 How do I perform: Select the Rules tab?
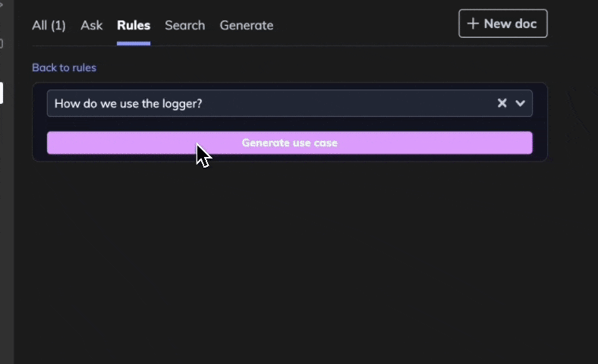[134, 25]
